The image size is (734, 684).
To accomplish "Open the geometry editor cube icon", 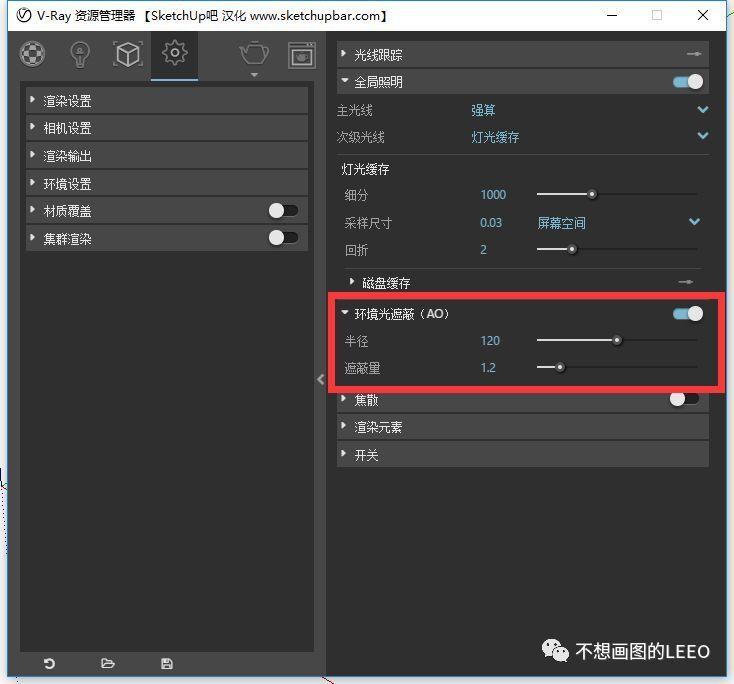I will [127, 54].
